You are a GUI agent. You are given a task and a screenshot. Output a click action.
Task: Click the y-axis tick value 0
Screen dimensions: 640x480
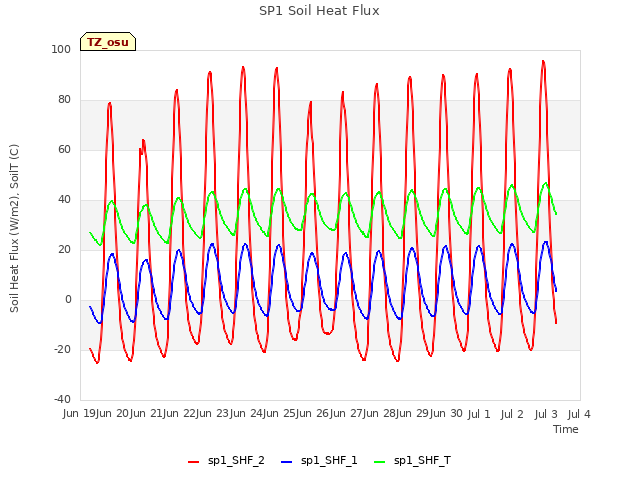coord(68,300)
